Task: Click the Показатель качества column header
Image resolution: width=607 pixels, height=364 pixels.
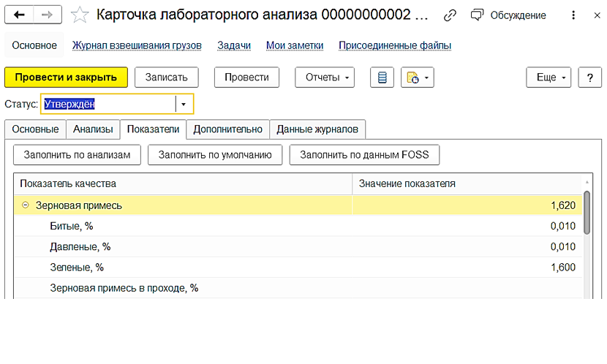Action: tap(183, 183)
